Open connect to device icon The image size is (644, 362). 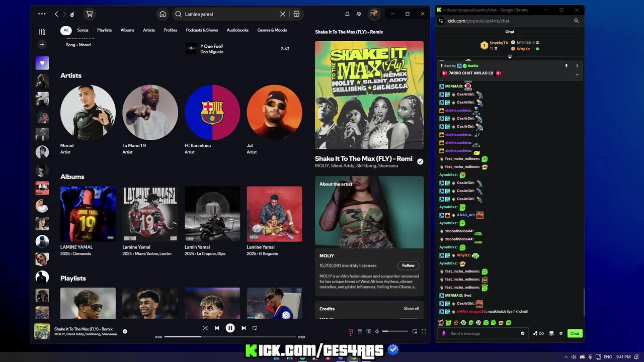pos(369,331)
